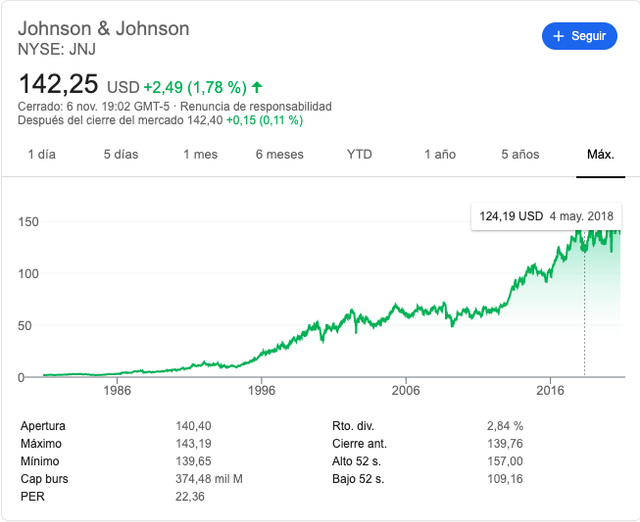This screenshot has width=640, height=522.
Task: Switch to 5 años view
Action: pos(520,154)
